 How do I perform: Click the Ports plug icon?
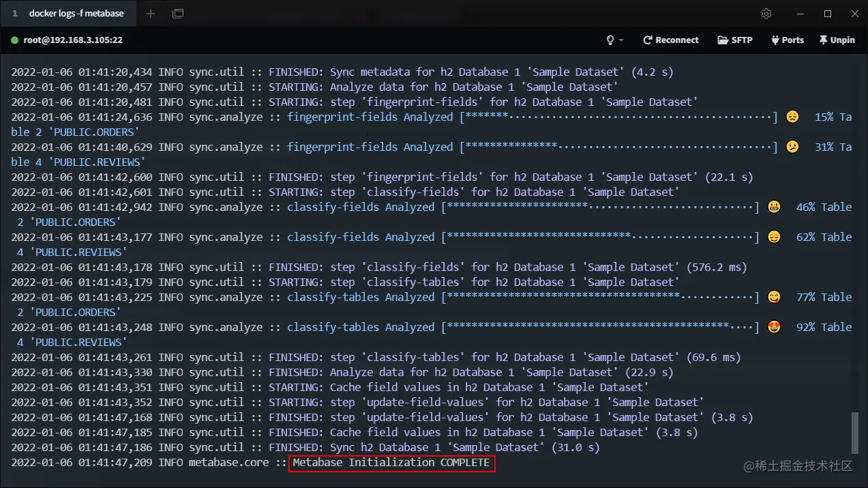[775, 40]
